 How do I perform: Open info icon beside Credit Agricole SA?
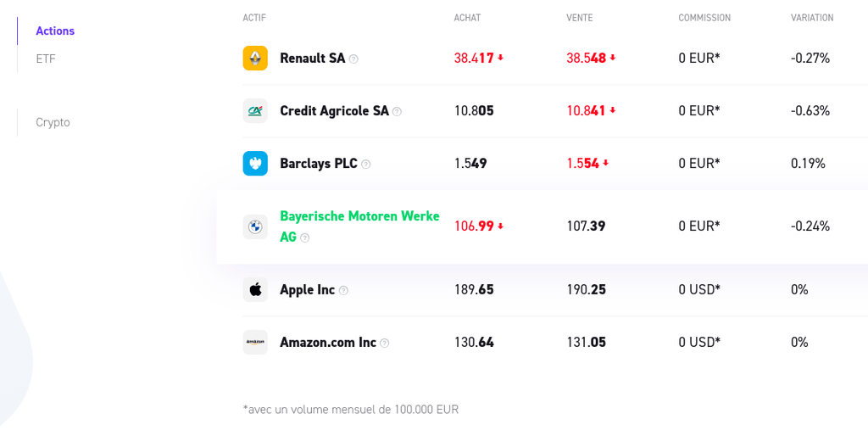click(x=397, y=112)
